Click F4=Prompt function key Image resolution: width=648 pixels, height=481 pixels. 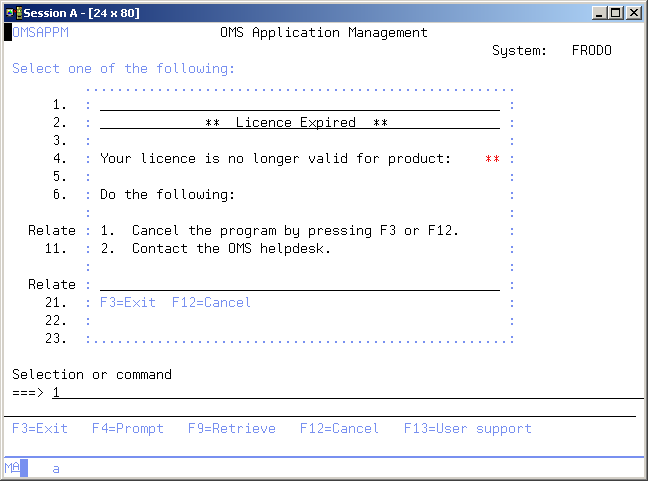[127, 428]
